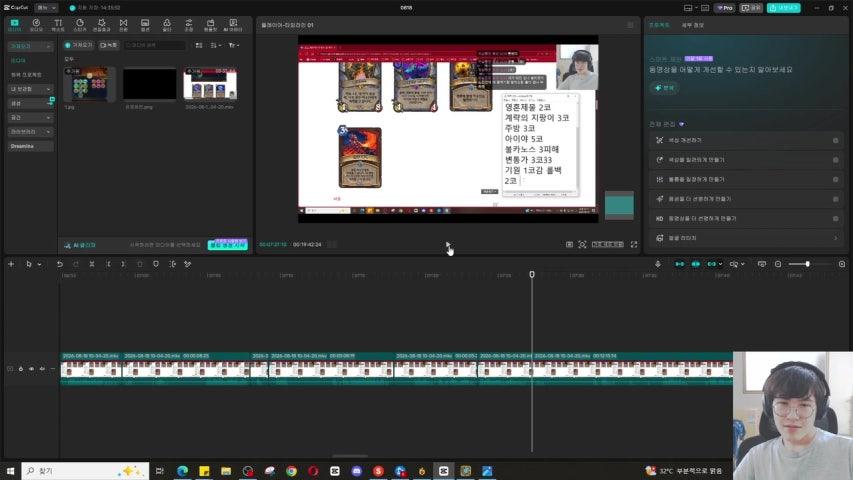Click the fullscreen preview icon
The width and height of the screenshot is (853, 480).
click(634, 244)
